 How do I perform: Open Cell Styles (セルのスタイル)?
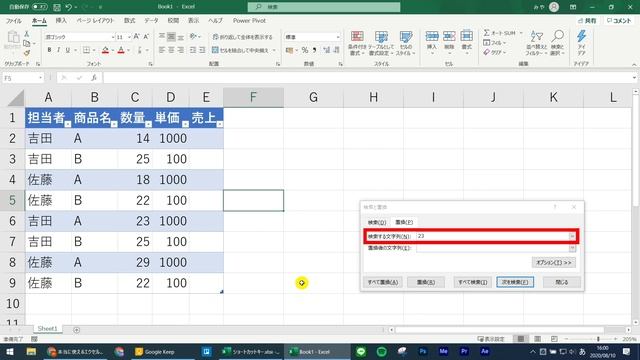coord(406,43)
